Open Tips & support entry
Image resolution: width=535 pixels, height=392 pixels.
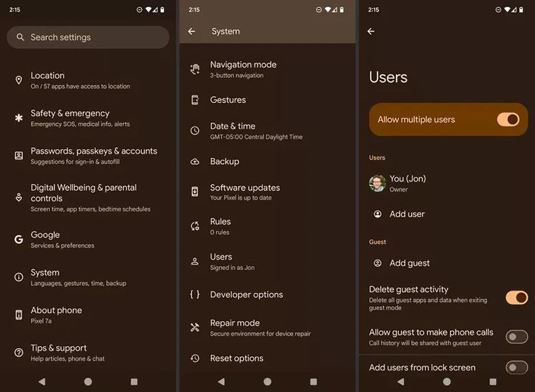88,352
